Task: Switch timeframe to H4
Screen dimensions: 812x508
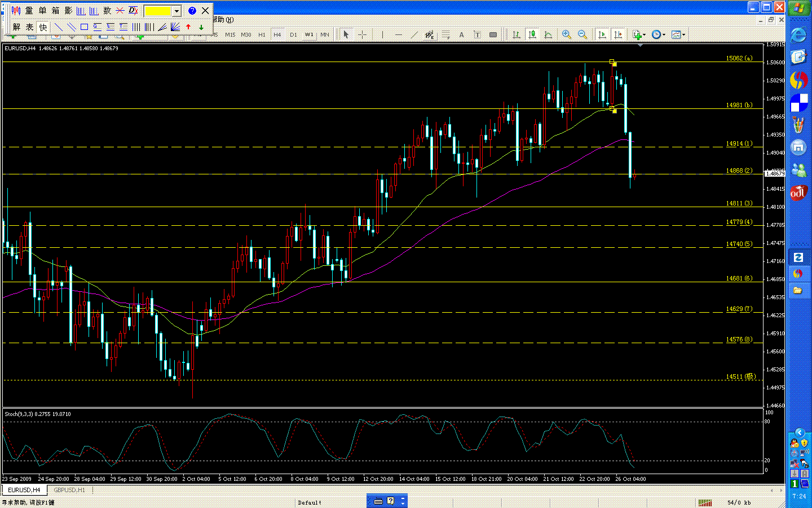Action: tap(277, 34)
